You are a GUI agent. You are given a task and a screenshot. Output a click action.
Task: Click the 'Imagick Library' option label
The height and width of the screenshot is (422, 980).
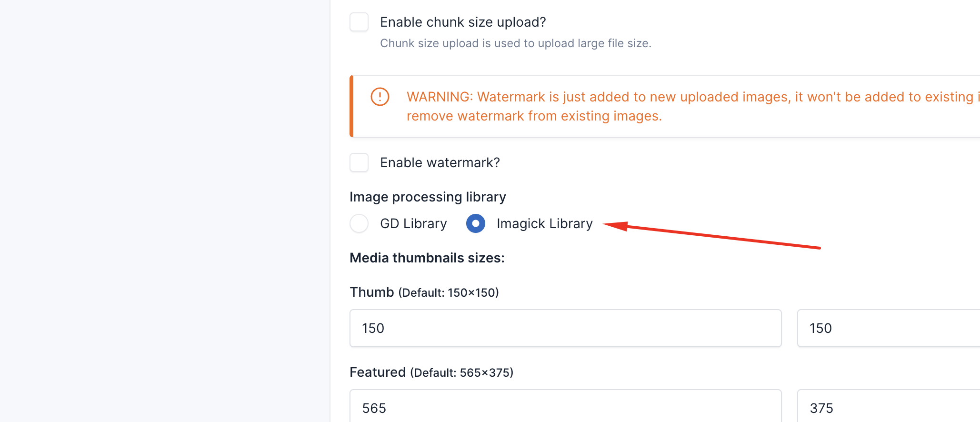pyautogui.click(x=545, y=224)
